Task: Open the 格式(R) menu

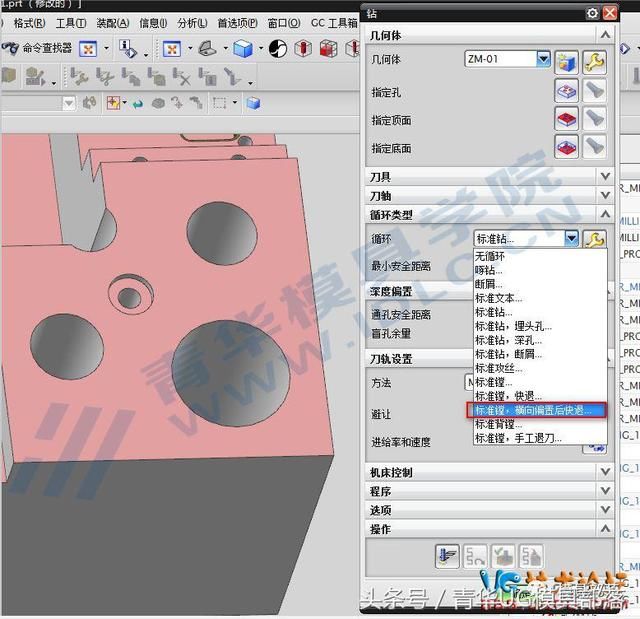Action: click(29, 23)
